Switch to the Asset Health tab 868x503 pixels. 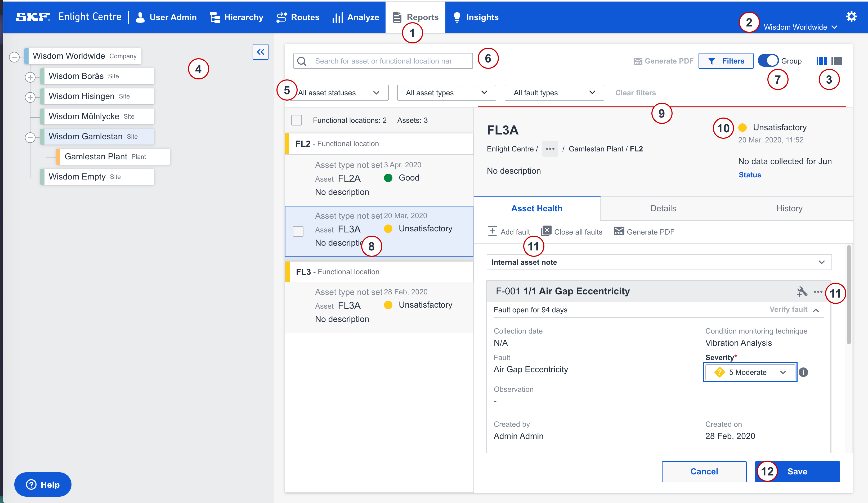(x=537, y=208)
